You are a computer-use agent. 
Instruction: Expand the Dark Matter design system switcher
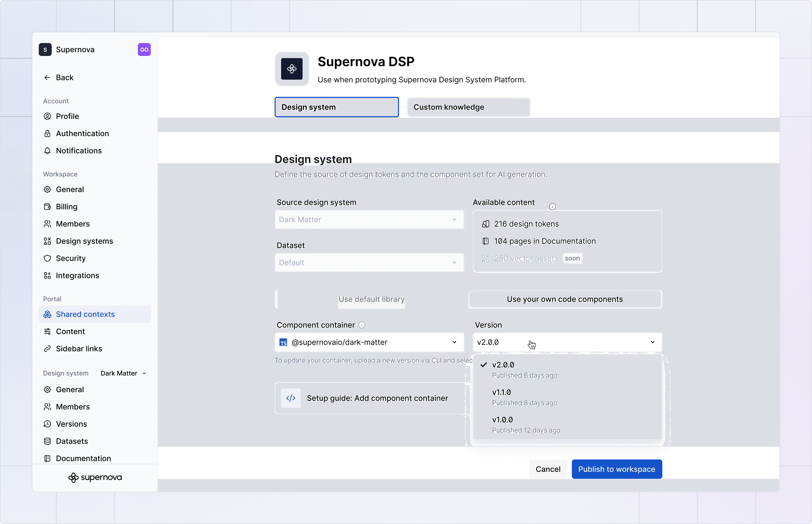(124, 373)
